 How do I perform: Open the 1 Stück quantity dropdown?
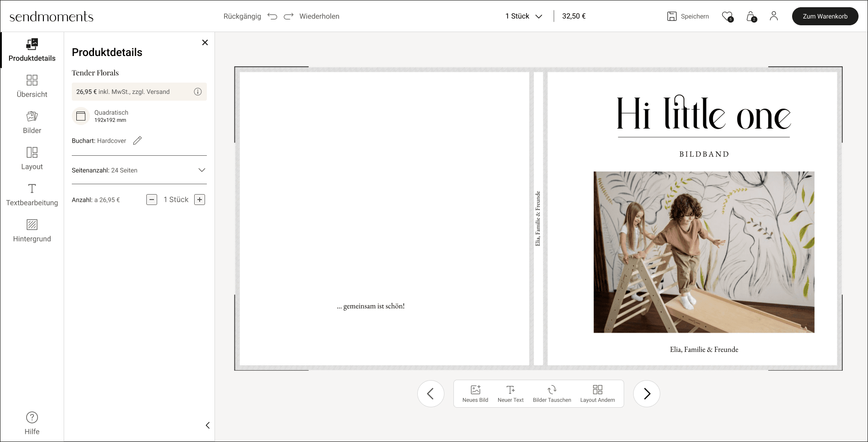(524, 16)
